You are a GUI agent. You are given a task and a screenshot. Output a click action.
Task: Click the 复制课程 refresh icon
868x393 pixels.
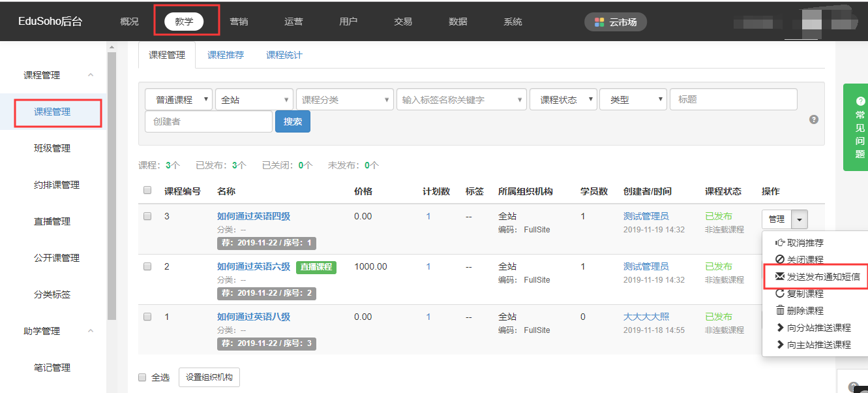point(779,294)
